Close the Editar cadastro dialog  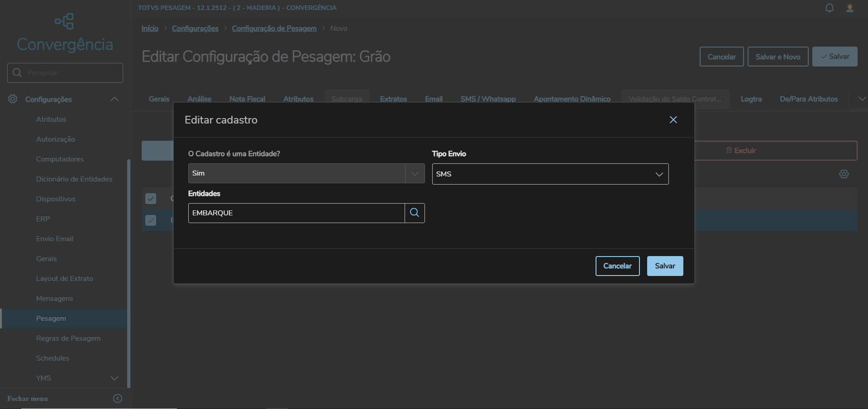pos(673,120)
